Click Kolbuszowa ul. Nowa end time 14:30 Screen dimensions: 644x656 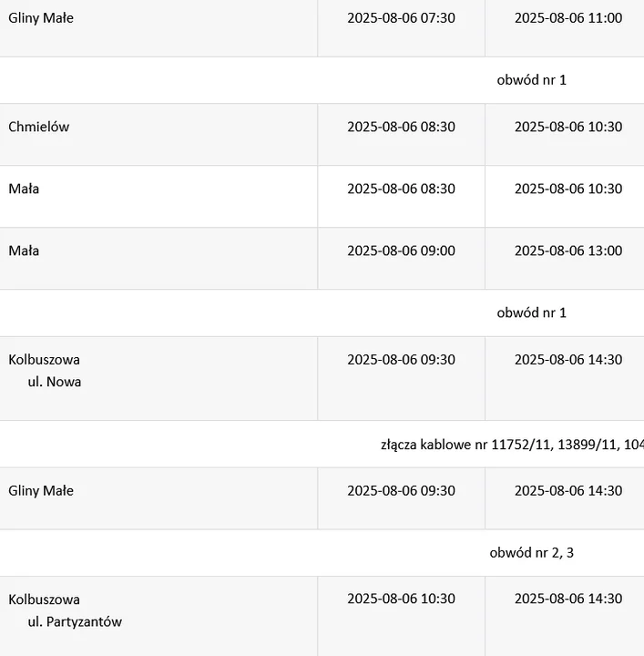coord(568,360)
